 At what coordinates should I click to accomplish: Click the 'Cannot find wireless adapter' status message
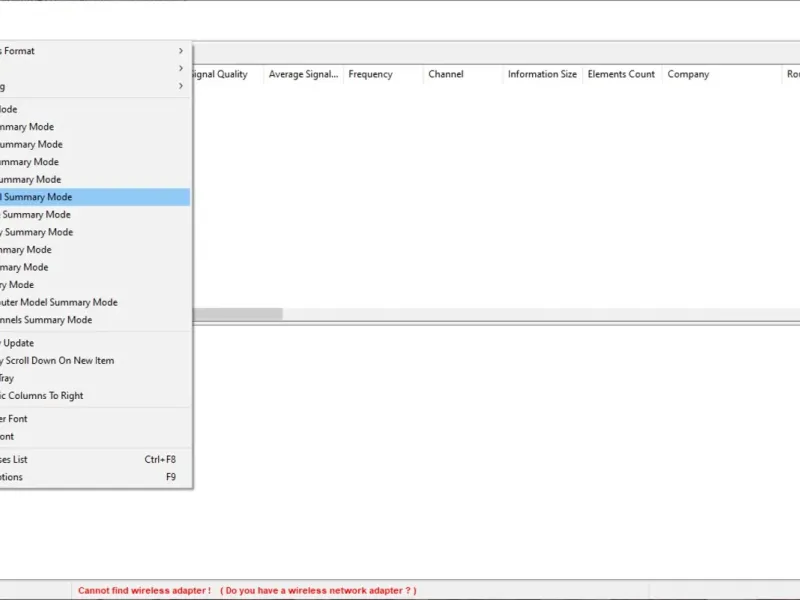pos(144,590)
